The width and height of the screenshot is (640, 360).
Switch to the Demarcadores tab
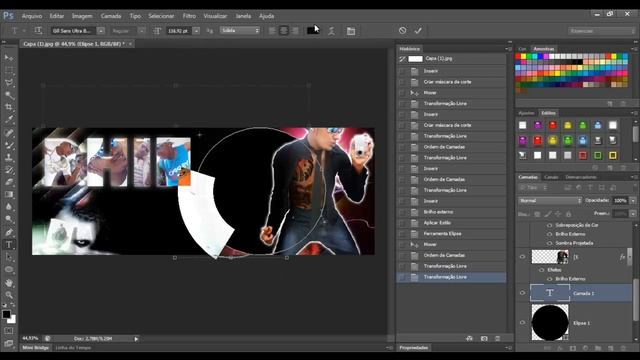[x=581, y=177]
